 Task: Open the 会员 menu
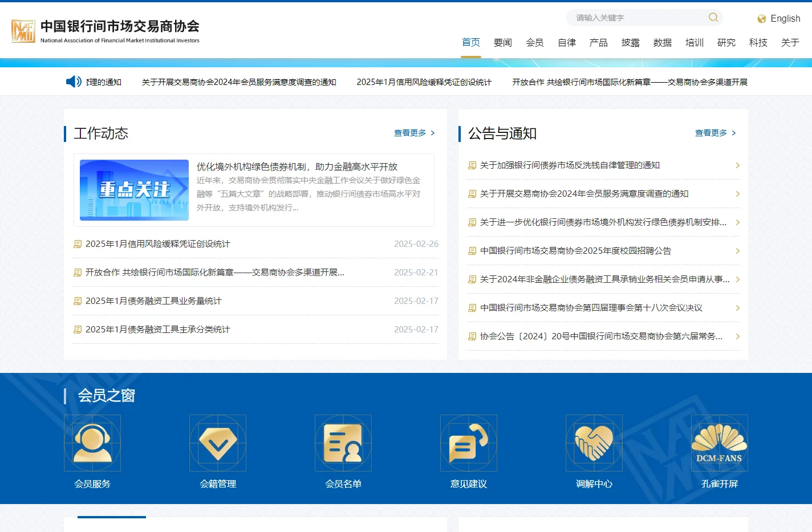click(x=535, y=42)
